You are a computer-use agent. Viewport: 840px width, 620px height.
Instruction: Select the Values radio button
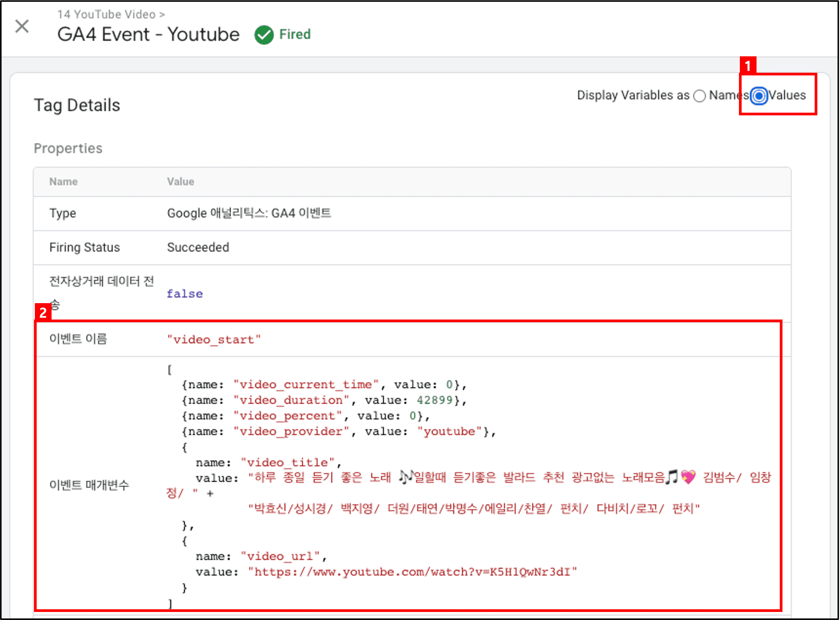[x=759, y=96]
